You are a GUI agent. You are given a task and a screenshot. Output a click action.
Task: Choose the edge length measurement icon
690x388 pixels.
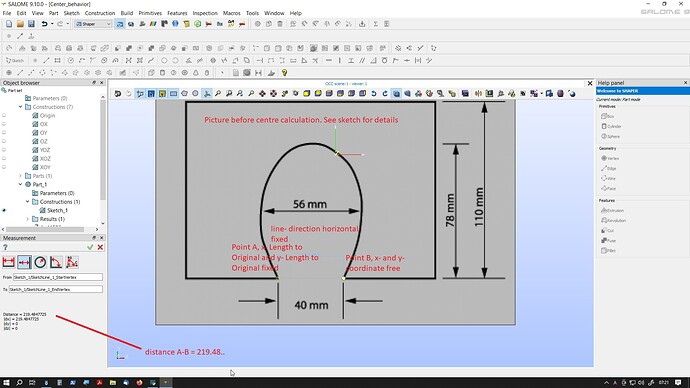tap(8, 262)
